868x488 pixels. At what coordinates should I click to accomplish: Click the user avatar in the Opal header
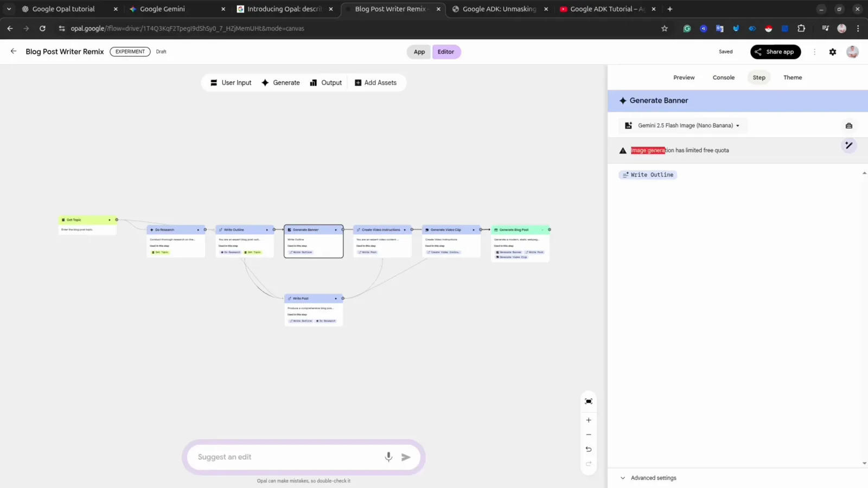[x=852, y=52]
